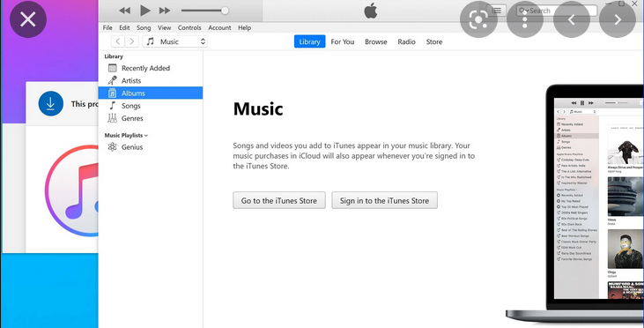The image size is (644, 328).
Task: Click the Songs music note icon
Action: pos(112,106)
